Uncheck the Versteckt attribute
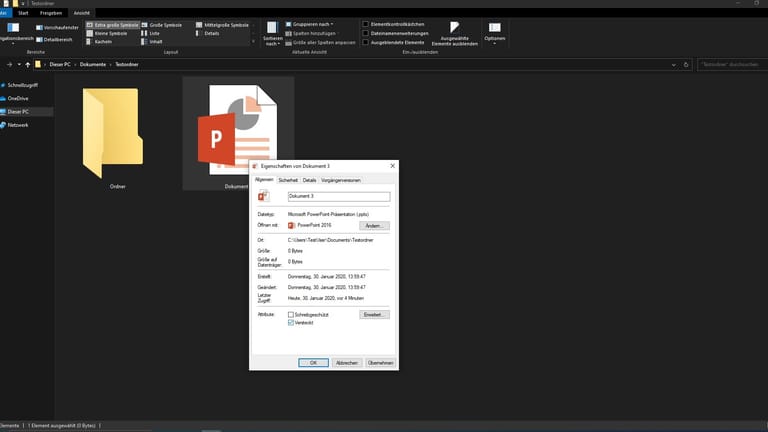 pyautogui.click(x=291, y=323)
